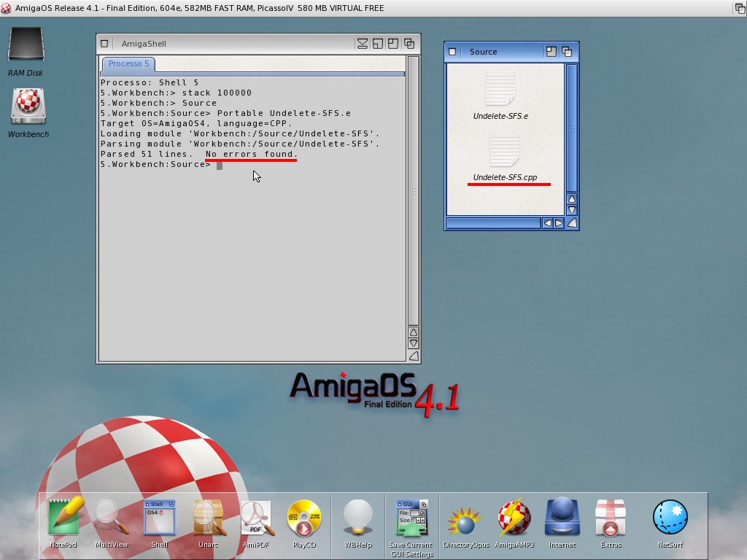Open the Extras drawer in dock

coord(610,518)
